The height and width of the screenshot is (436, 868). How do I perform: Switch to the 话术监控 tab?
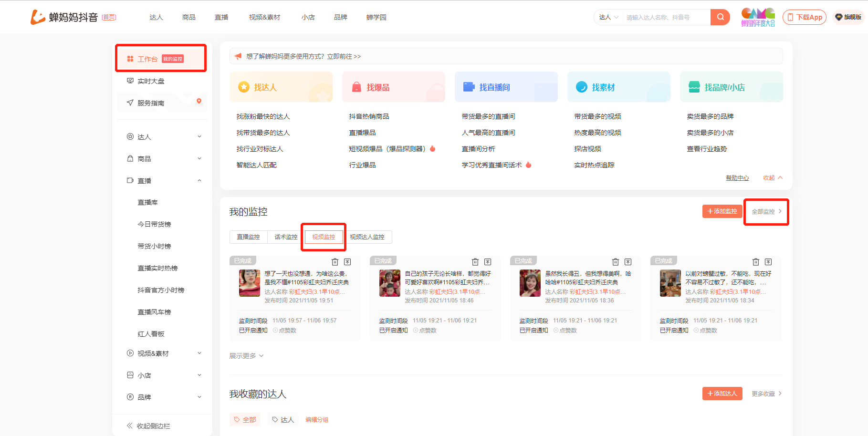click(x=286, y=237)
